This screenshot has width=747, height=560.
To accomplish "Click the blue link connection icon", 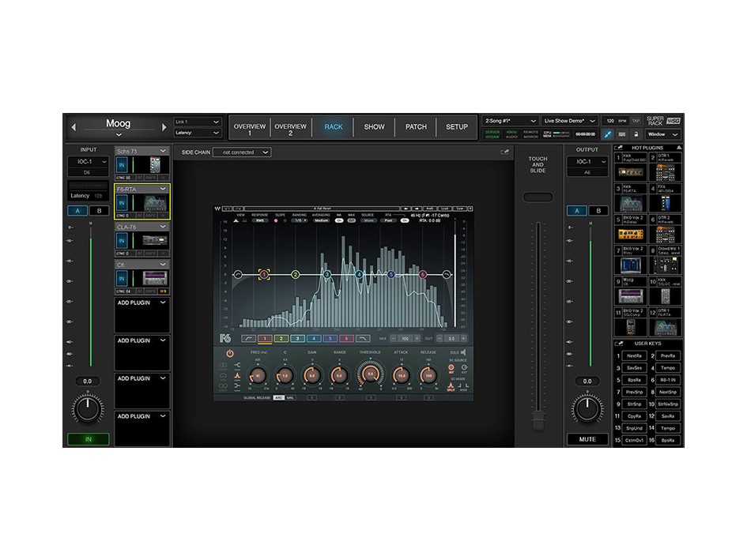I will [x=607, y=134].
